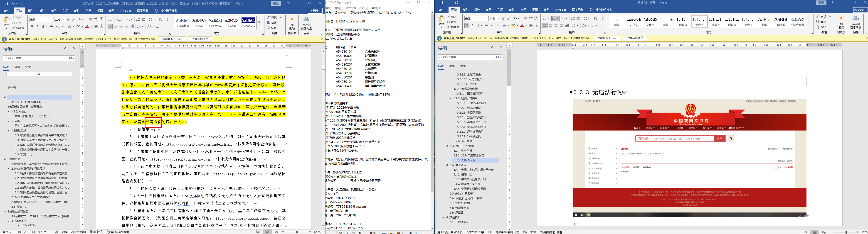Open change case Aa dropdown in 招标文件 window

(81, 19)
